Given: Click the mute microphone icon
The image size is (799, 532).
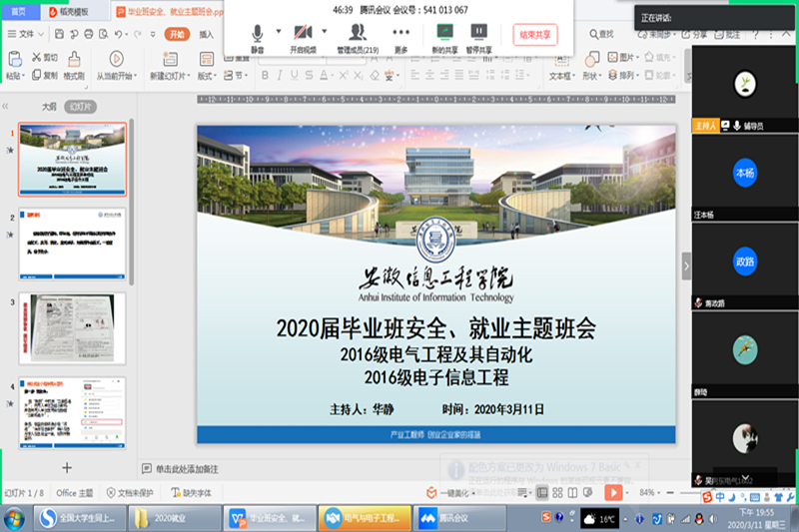Looking at the screenshot, I should click(x=258, y=33).
